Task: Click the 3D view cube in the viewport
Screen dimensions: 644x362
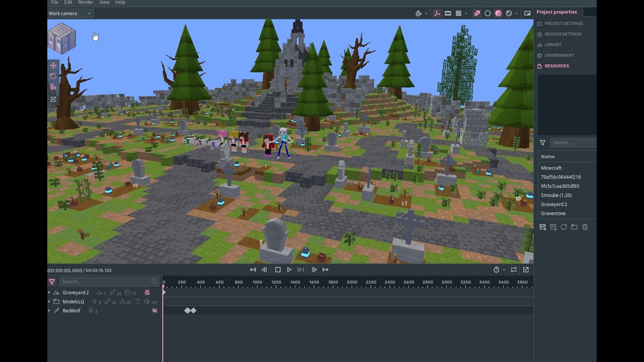Action: point(62,38)
